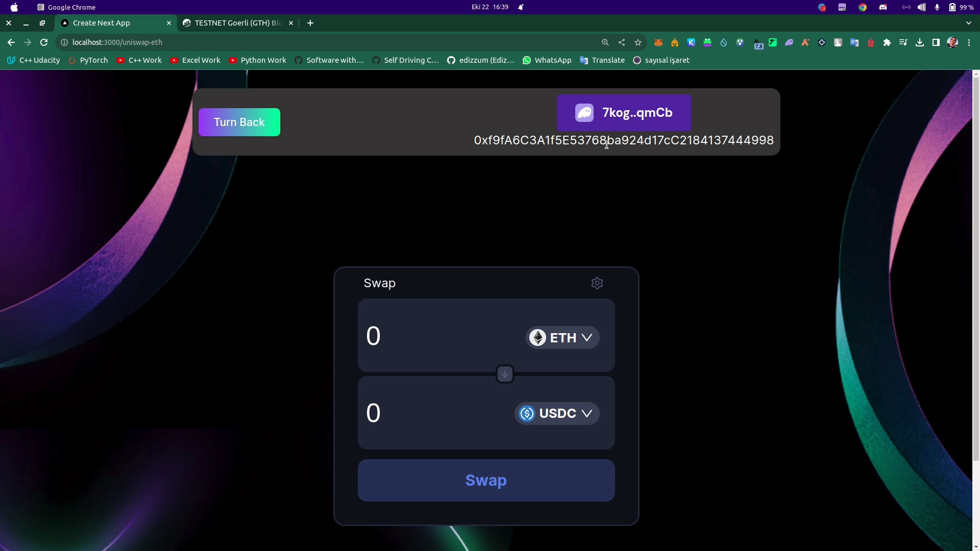Open system volume indicator
980x551 pixels.
click(x=922, y=7)
